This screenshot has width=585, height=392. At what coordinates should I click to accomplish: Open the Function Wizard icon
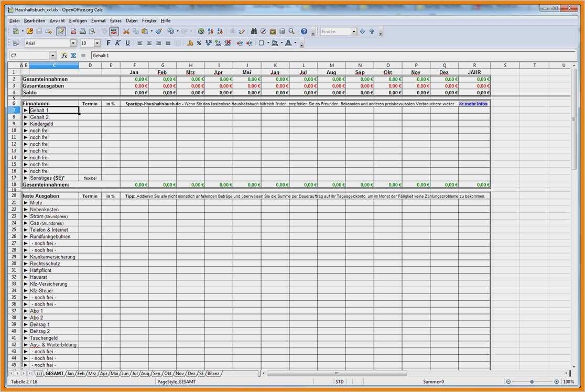point(64,55)
